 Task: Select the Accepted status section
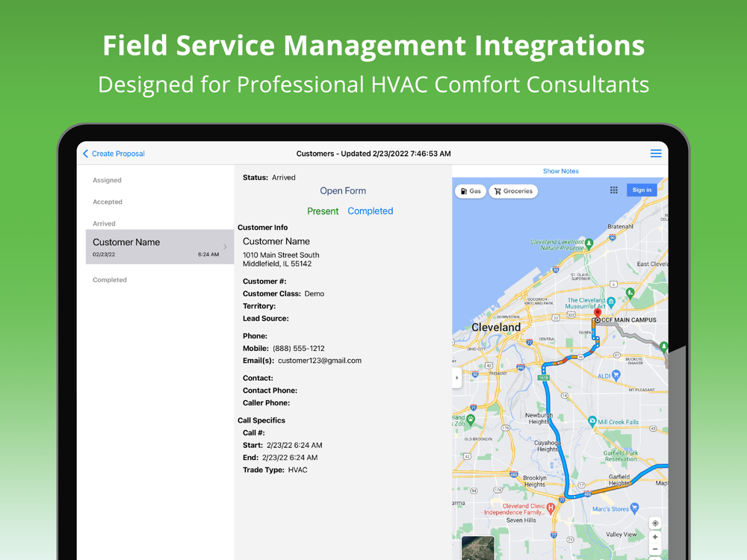click(108, 202)
